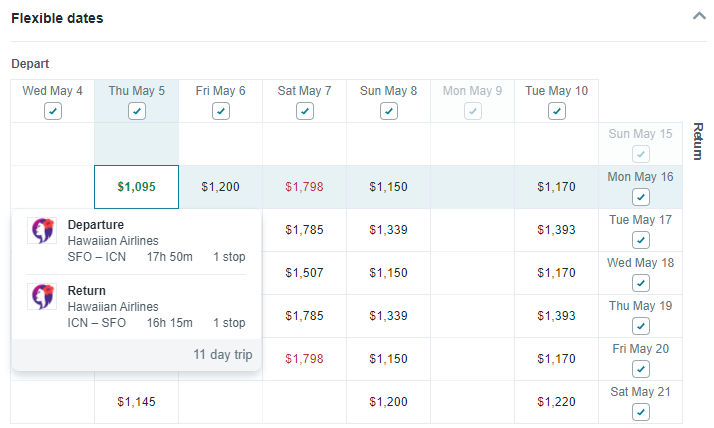
Task: Select the $1,220 fare departing Tue May 10
Action: coord(556,402)
